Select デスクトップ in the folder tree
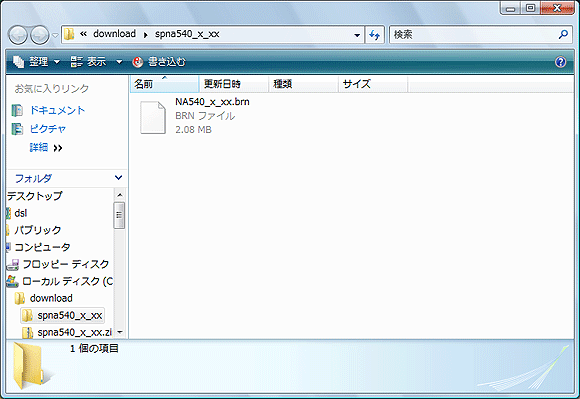Viewport: 580px width, 399px height. tap(35, 196)
